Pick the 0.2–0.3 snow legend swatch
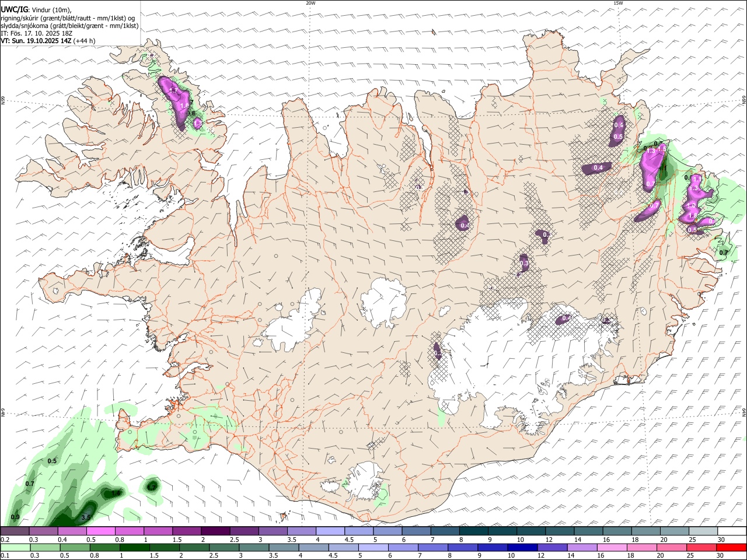The image size is (747, 560). [x=15, y=531]
